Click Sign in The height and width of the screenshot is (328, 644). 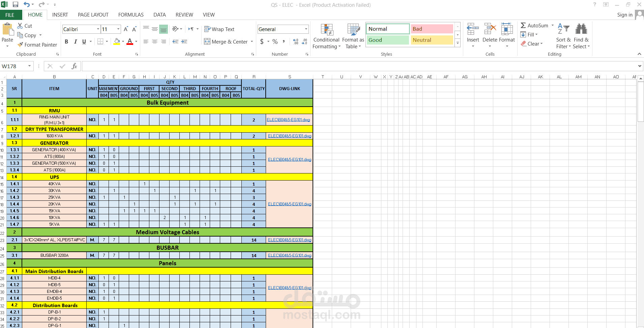click(625, 15)
